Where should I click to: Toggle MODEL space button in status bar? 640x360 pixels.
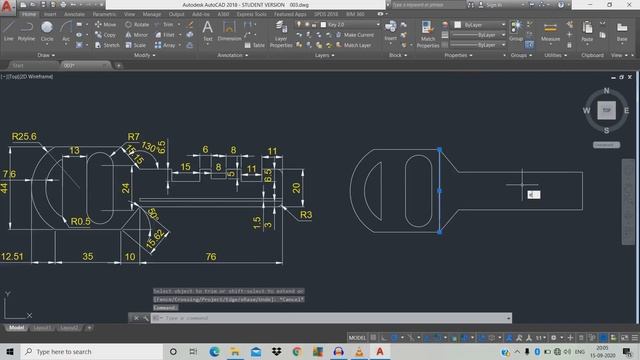pyautogui.click(x=357, y=338)
